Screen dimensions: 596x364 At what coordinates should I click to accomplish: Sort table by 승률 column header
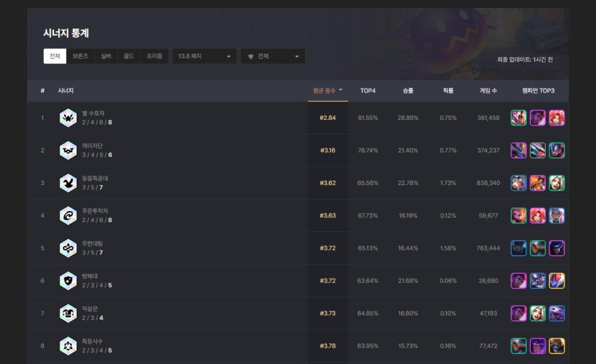407,91
